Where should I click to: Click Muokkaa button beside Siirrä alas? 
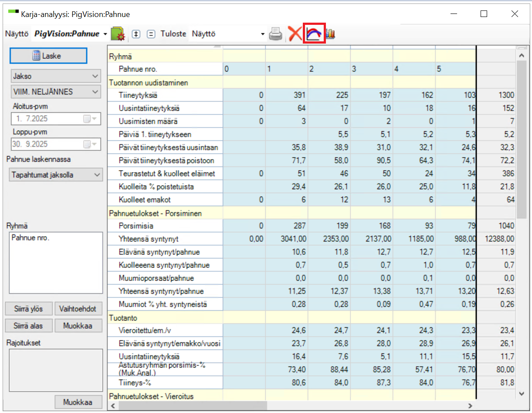pyautogui.click(x=78, y=325)
